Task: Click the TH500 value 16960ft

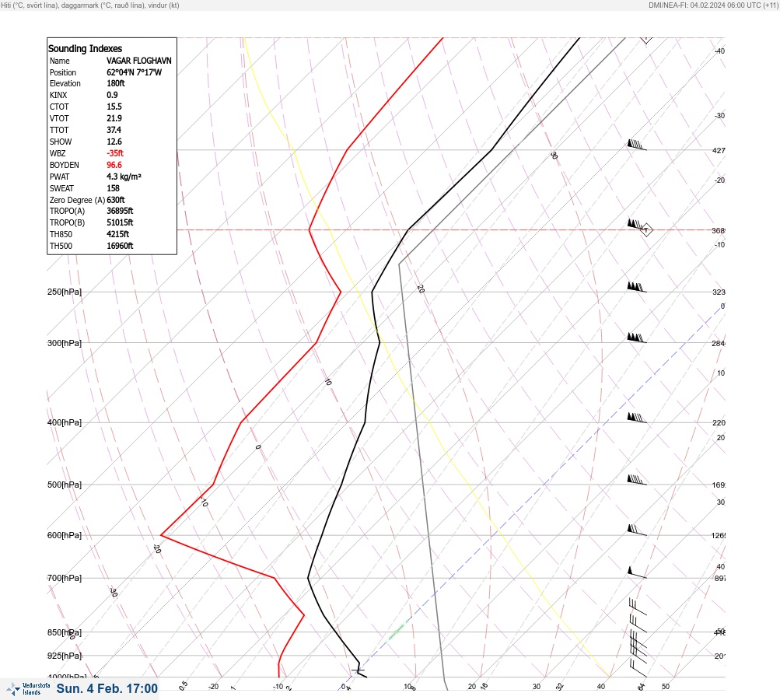Action: point(120,246)
